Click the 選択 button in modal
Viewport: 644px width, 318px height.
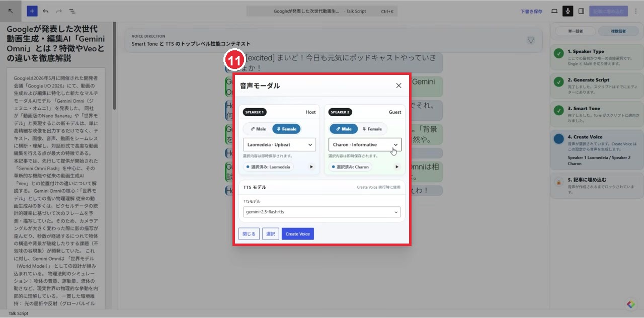271,234
